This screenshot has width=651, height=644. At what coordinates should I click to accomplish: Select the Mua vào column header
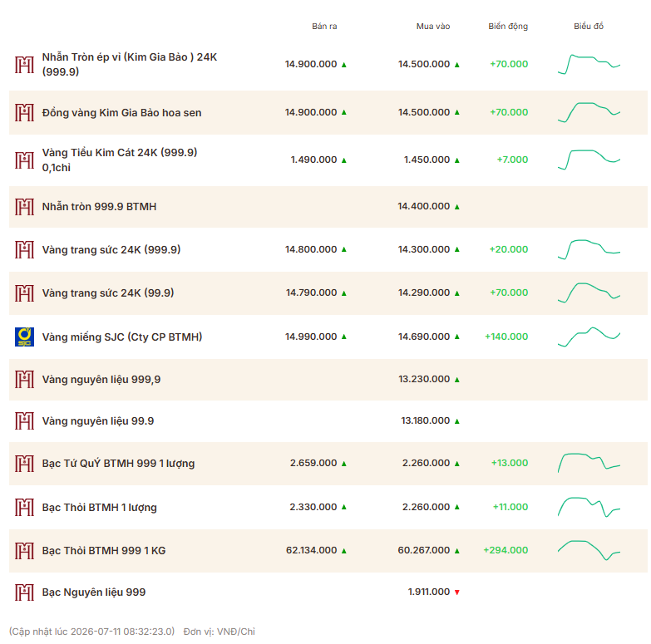click(x=433, y=26)
